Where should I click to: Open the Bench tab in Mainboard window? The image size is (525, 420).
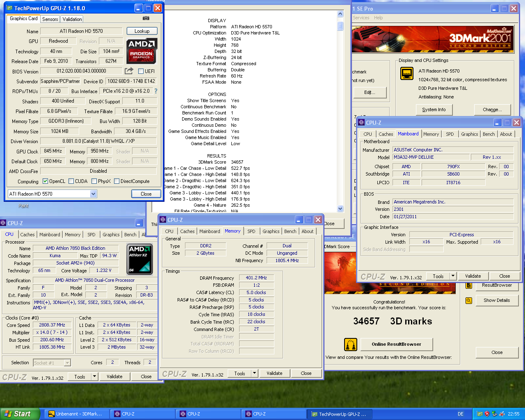[x=488, y=134]
